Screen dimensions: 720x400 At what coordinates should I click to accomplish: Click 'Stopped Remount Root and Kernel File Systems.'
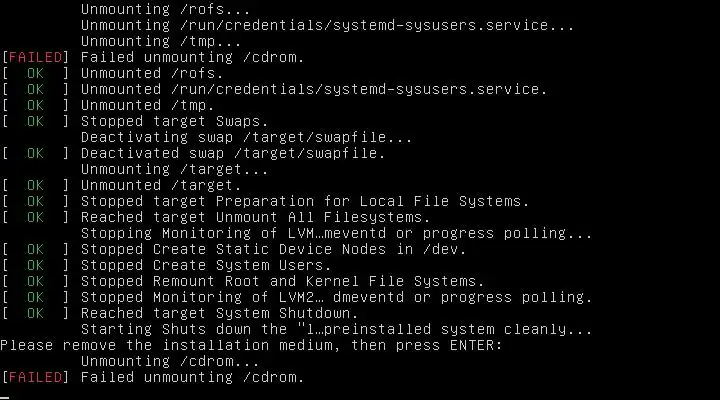(282, 281)
